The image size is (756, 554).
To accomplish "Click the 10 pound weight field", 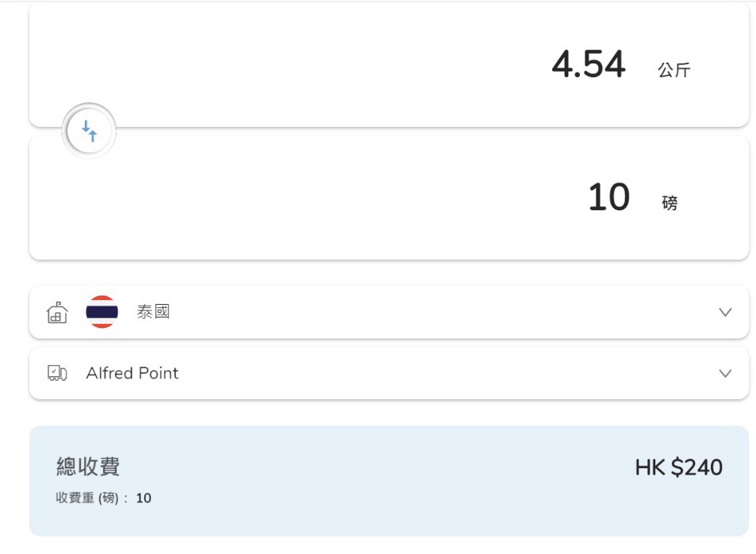I will tap(609, 197).
